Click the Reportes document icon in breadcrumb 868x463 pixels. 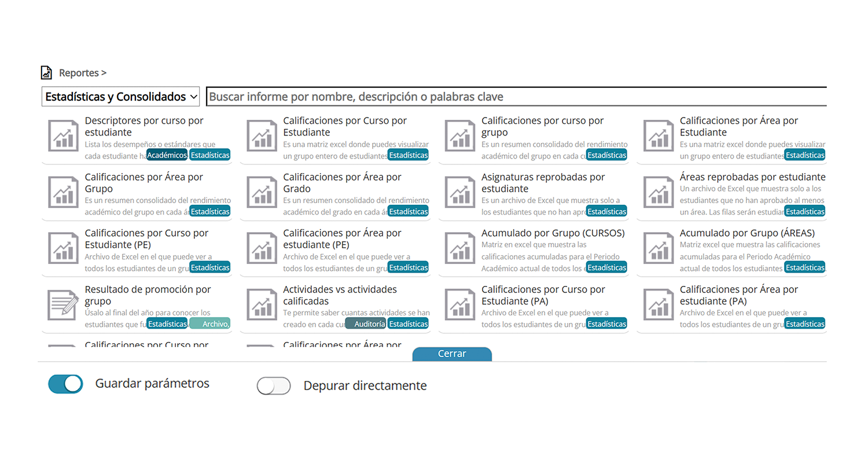[x=46, y=73]
